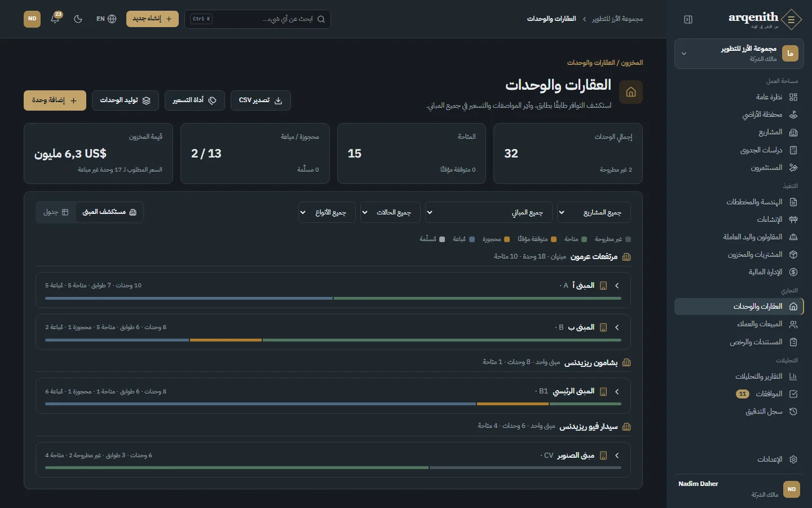Screen dimensions: 812x508
Task: Click the إنشاء جديد button
Action: click(152, 19)
